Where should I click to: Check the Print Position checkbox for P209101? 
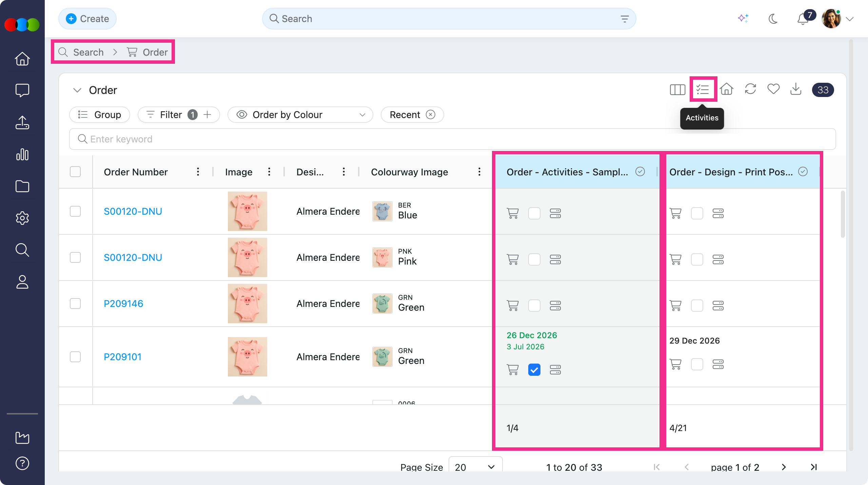[x=697, y=364]
